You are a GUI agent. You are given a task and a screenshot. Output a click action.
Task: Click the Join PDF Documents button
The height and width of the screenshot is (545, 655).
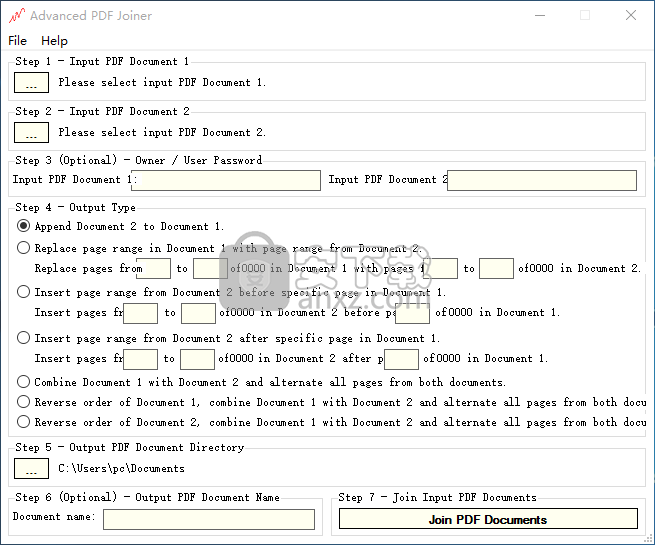488,519
